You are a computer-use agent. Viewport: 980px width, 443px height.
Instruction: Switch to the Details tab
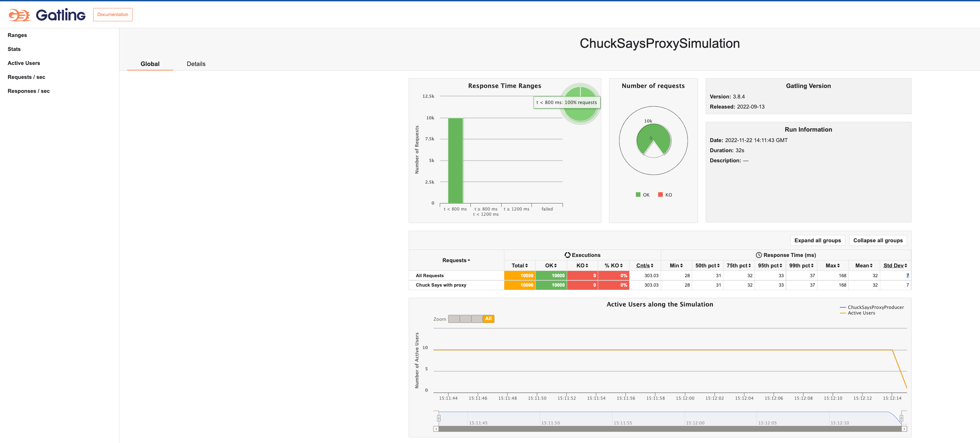pos(196,64)
